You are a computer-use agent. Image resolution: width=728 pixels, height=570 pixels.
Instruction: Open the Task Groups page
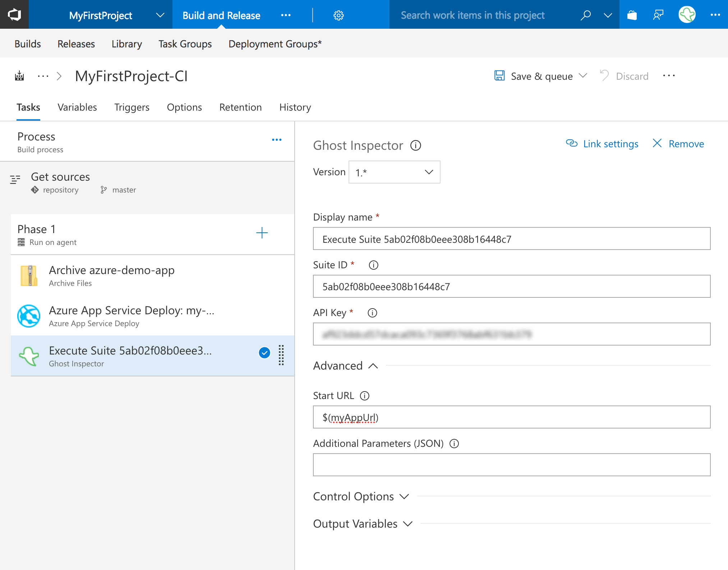[185, 44]
